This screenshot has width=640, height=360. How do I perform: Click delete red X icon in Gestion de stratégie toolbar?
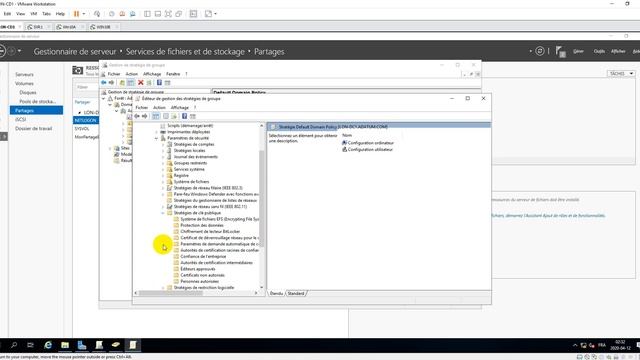[140, 83]
